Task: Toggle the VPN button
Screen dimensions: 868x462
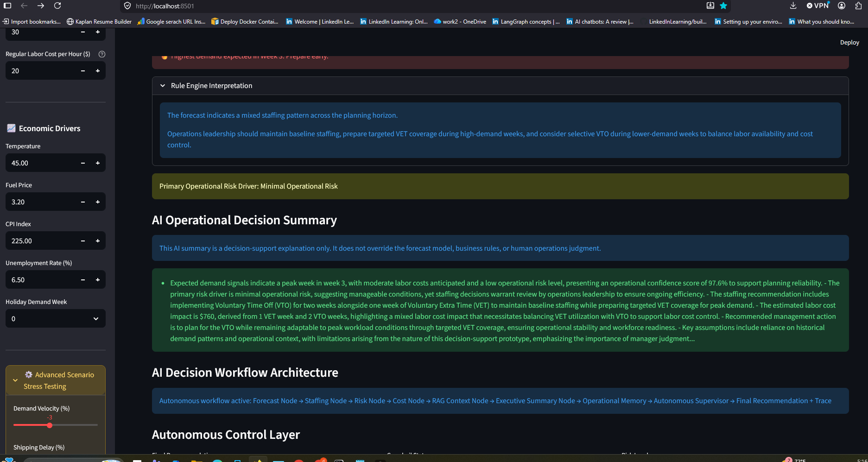Action: [x=817, y=6]
